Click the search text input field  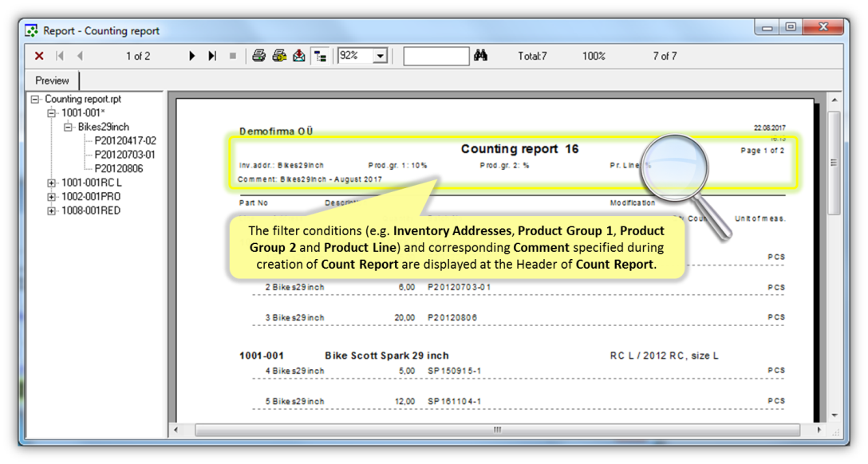[436, 56]
